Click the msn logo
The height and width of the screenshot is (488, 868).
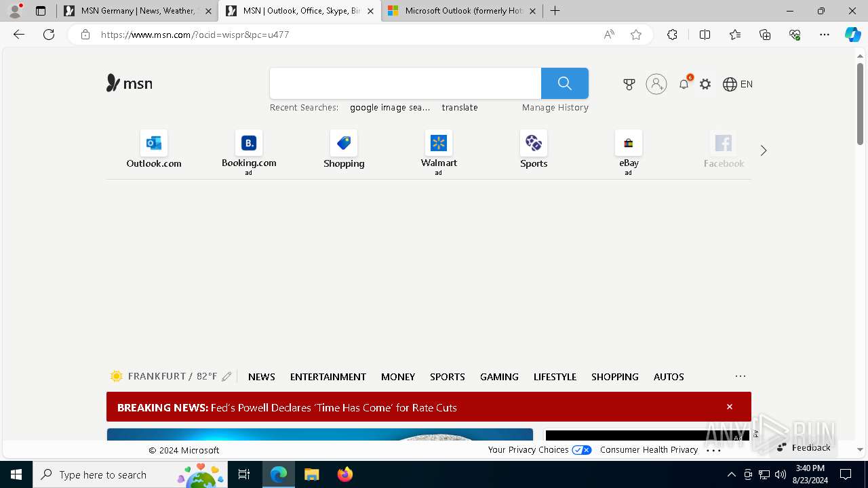point(130,83)
